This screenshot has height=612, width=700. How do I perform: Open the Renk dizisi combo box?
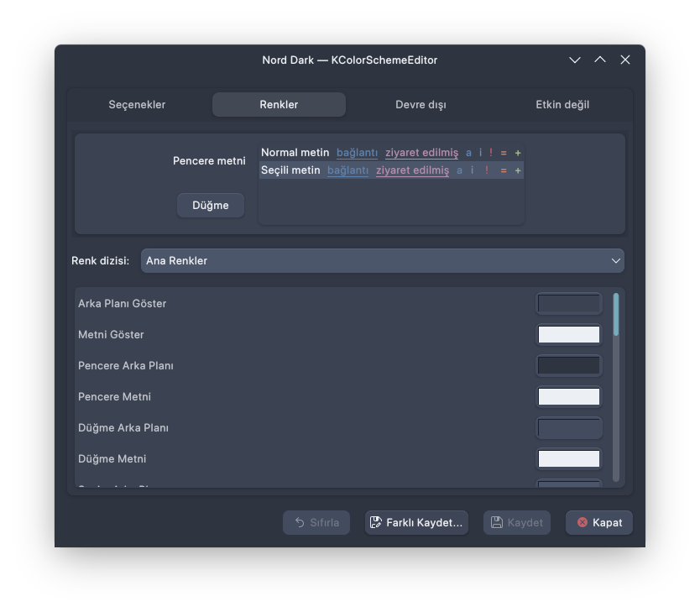point(383,261)
